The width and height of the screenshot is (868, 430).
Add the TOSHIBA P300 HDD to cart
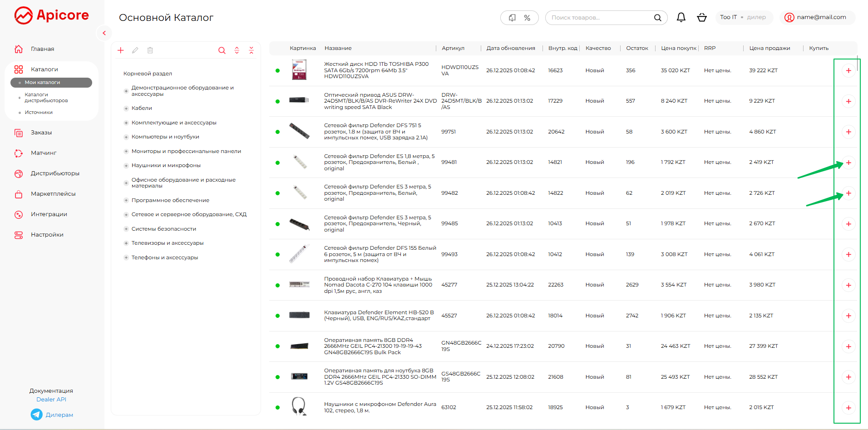[848, 71]
